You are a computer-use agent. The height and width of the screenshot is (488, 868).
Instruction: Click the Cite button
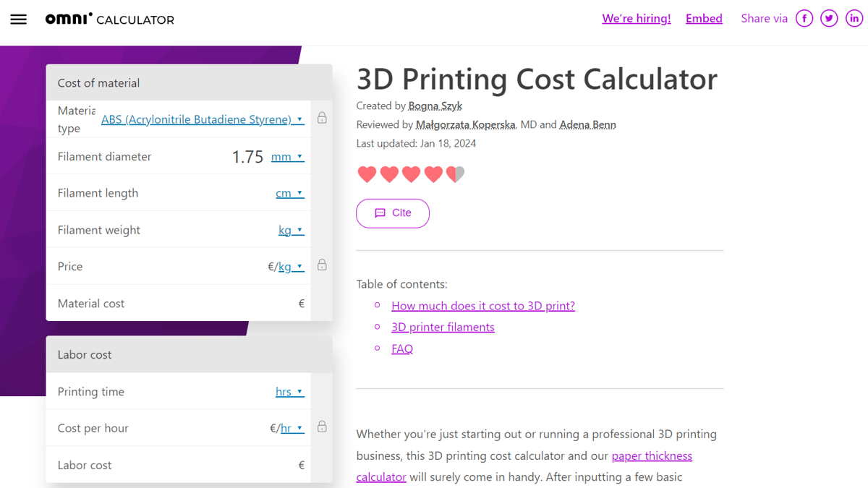coord(392,213)
